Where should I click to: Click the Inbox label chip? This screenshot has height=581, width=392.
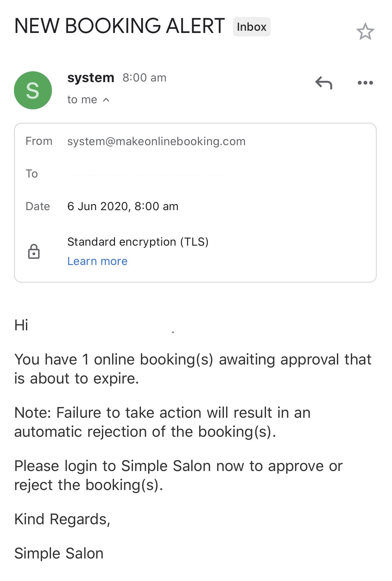coord(252,27)
